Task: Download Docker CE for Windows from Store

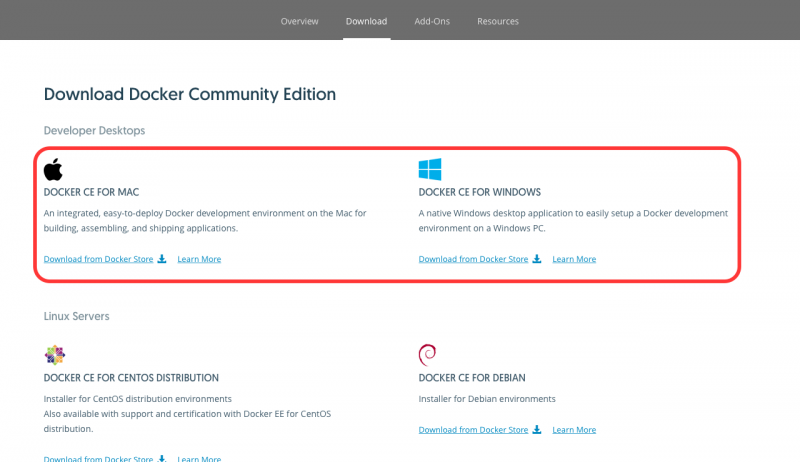Action: click(x=473, y=259)
